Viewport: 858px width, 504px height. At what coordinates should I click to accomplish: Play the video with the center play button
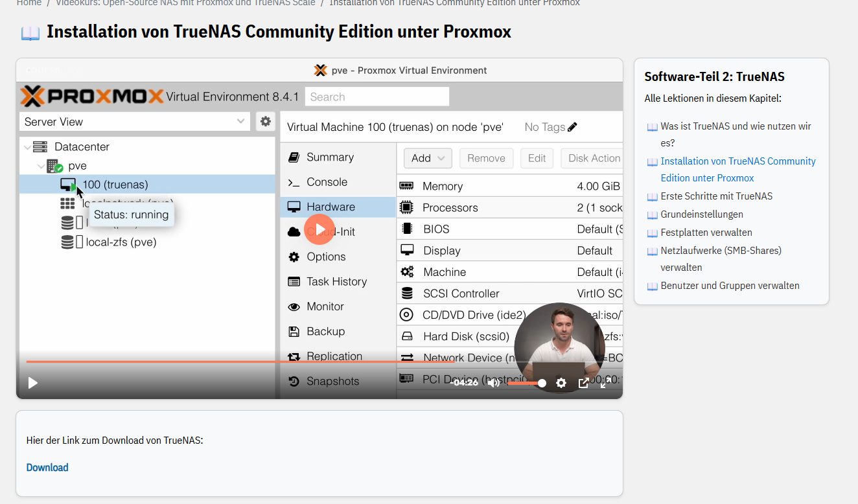click(x=319, y=229)
